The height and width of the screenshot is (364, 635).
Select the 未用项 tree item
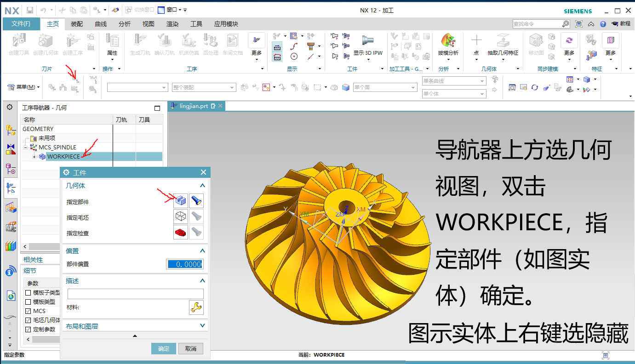[x=46, y=138]
